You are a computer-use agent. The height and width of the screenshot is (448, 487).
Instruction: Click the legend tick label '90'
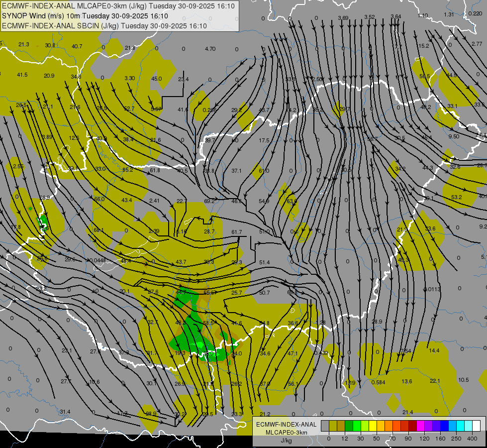point(408,439)
